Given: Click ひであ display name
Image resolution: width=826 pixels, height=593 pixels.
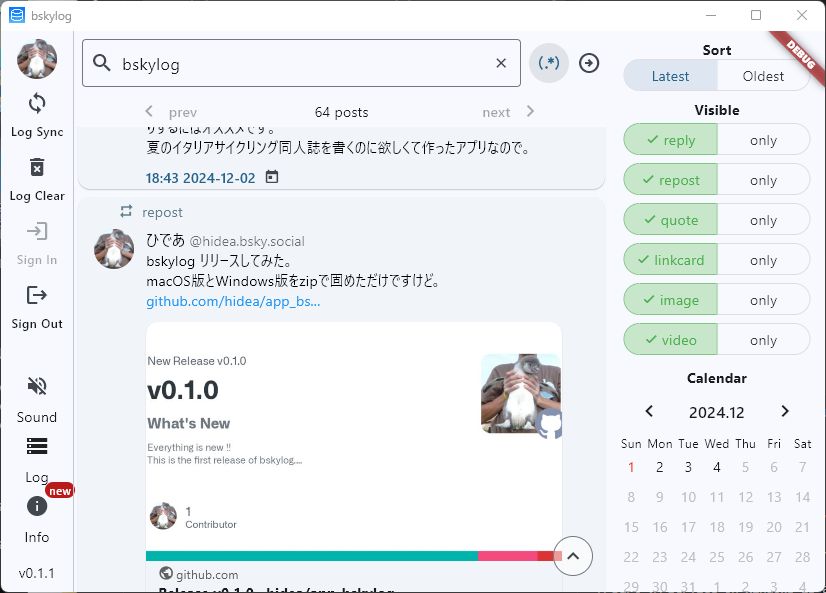Looking at the screenshot, I should tap(165, 241).
